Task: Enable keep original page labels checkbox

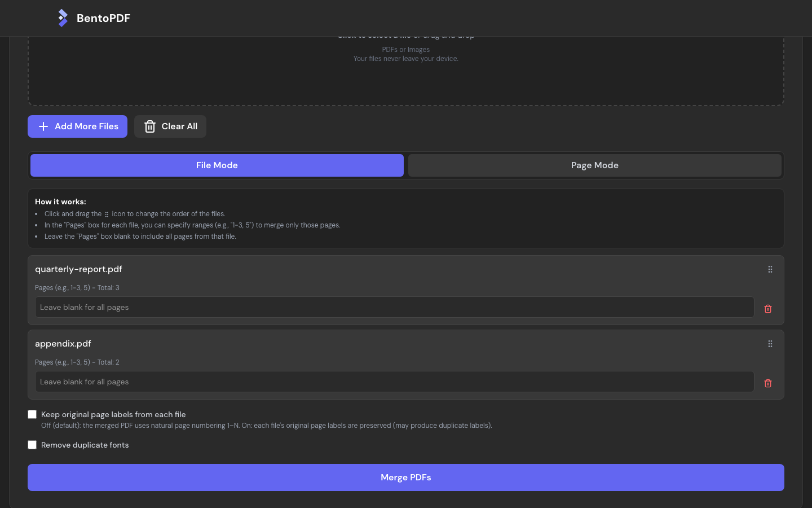Action: [x=32, y=414]
